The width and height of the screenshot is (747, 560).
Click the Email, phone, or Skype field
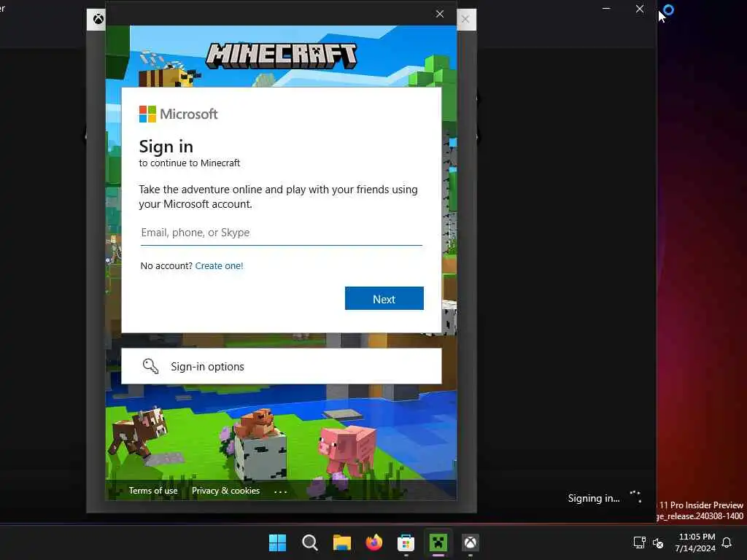(281, 233)
